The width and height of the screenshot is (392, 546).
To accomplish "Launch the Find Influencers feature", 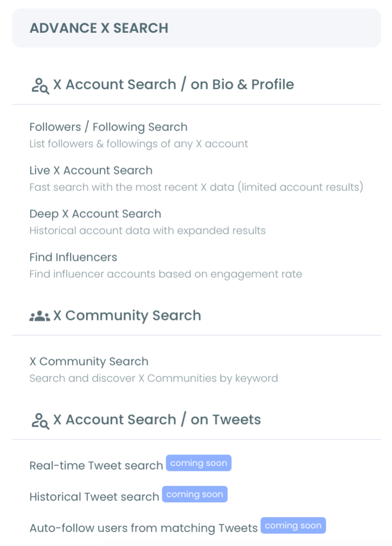I will coord(73,257).
